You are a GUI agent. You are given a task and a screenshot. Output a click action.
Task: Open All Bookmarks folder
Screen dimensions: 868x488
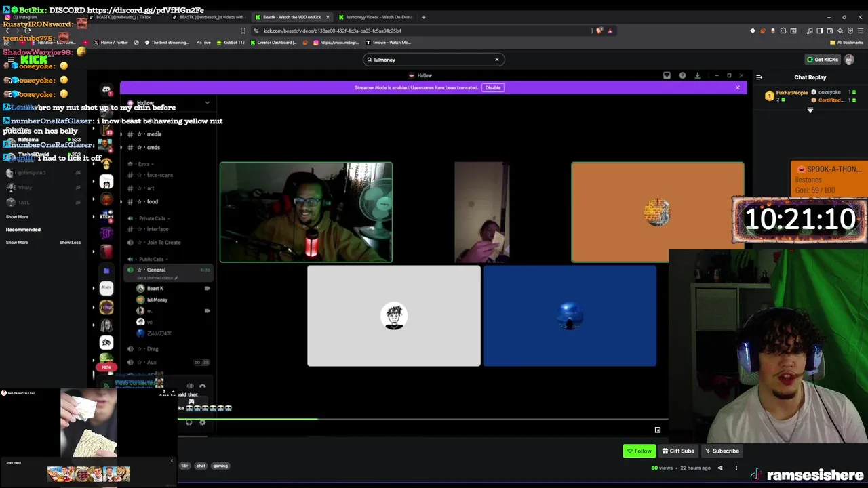[x=846, y=42]
